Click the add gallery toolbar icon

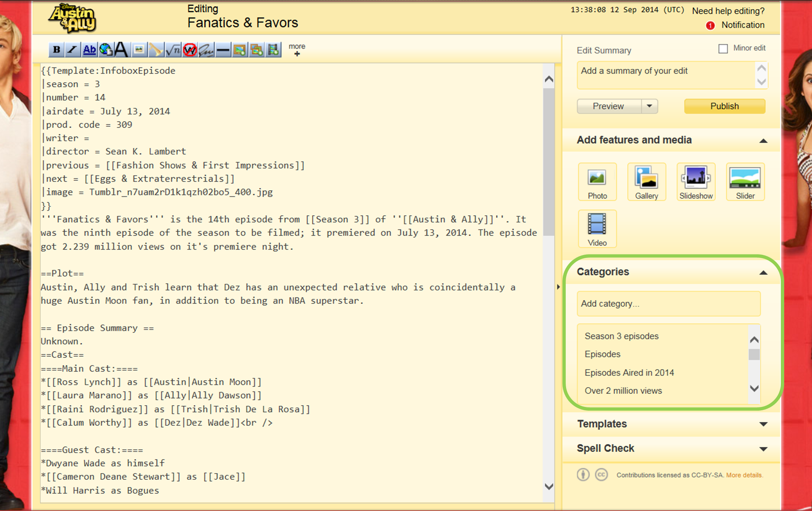click(x=256, y=49)
